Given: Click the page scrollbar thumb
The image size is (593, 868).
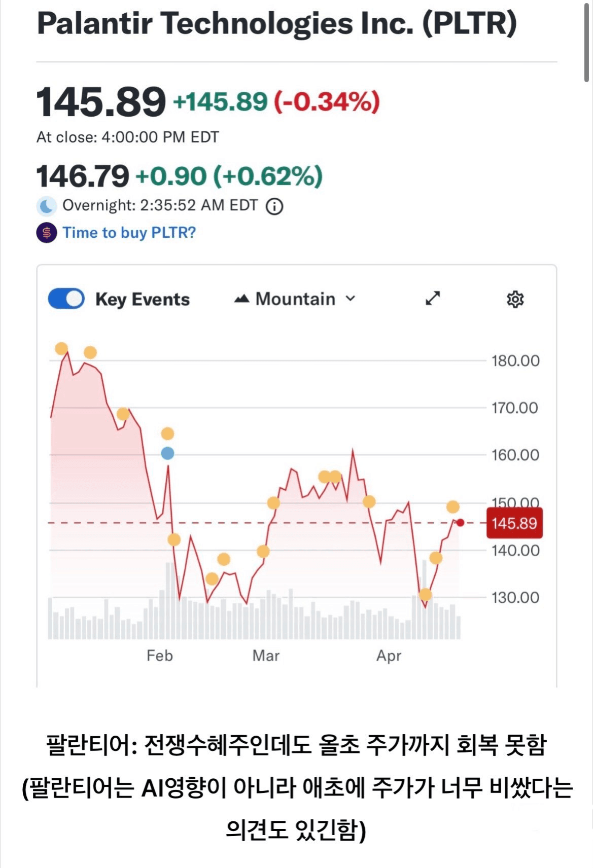Looking at the screenshot, I should pyautogui.click(x=586, y=41).
